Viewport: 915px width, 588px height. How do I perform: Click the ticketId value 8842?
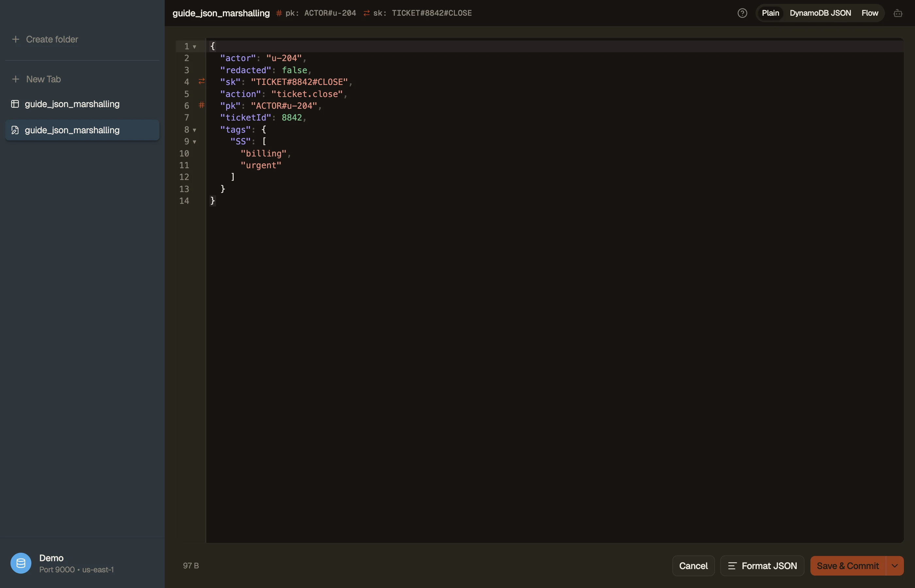(x=292, y=118)
